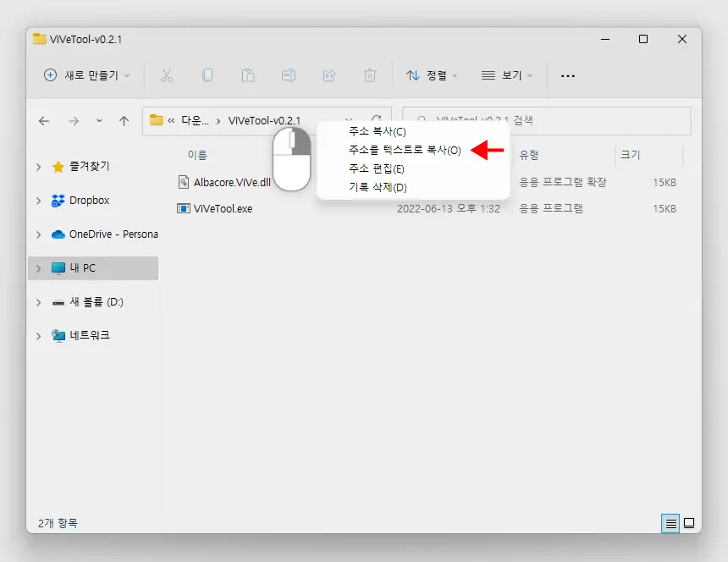Viewport: 728px width, 562px height.
Task: Click the 2개 항목 status bar text
Action: click(x=58, y=523)
